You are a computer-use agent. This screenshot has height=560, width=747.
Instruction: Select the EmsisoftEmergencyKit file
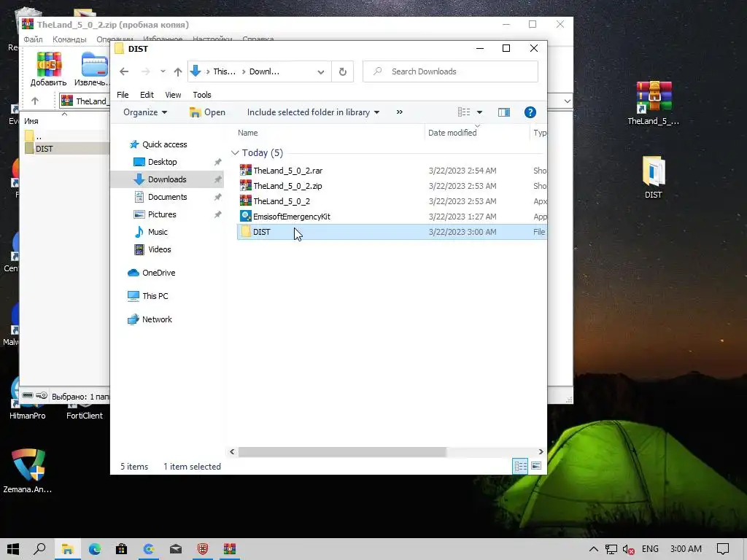click(x=292, y=216)
